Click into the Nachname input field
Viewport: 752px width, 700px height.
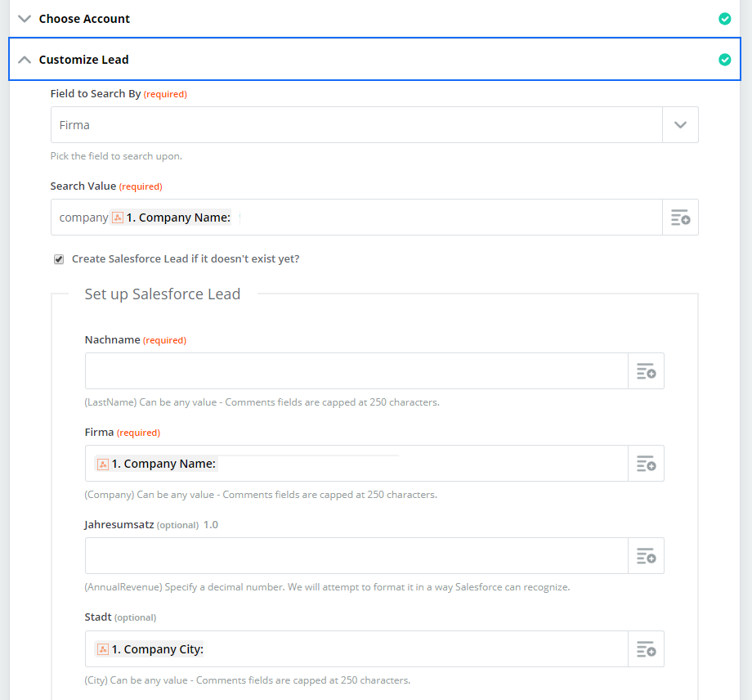(x=356, y=371)
